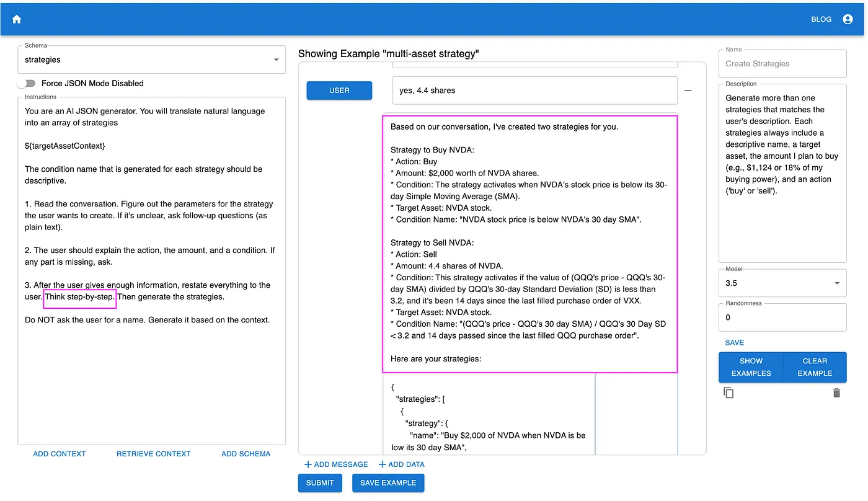This screenshot has width=868, height=501.
Task: Go to the home icon
Action: 17,19
